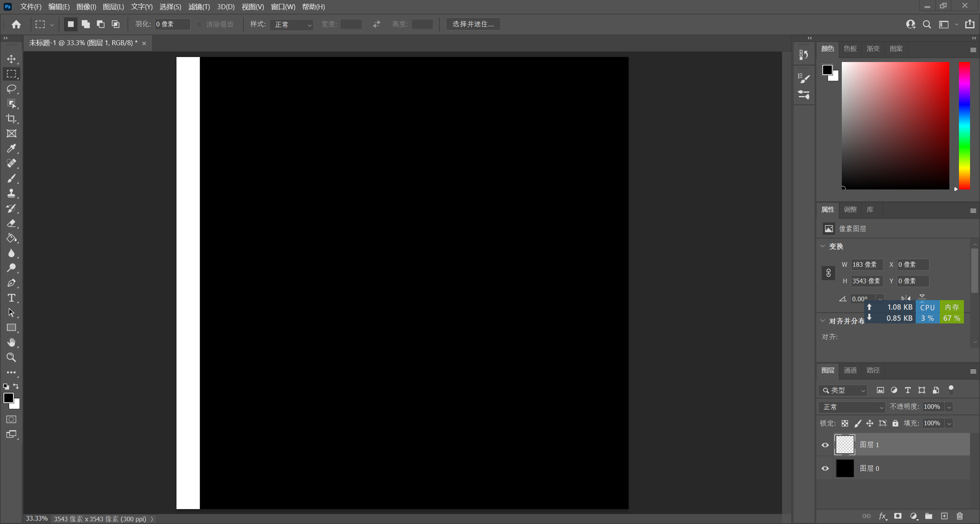Select the Clone Stamp tool
The height and width of the screenshot is (524, 980).
(11, 193)
